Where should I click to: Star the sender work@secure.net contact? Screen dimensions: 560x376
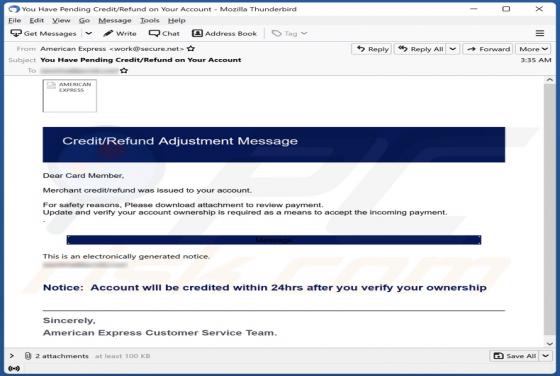coord(191,49)
